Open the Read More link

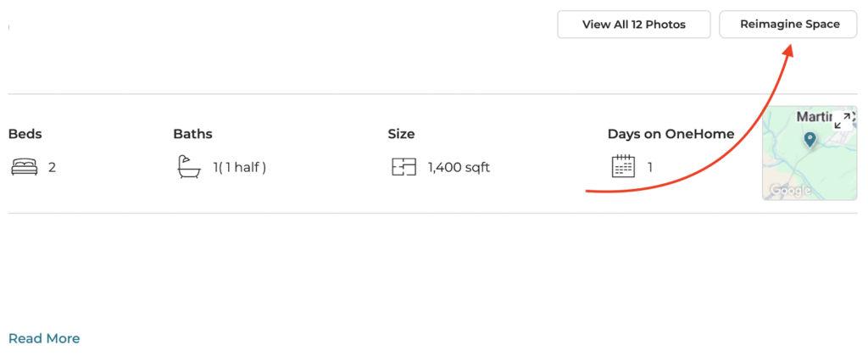(x=44, y=338)
